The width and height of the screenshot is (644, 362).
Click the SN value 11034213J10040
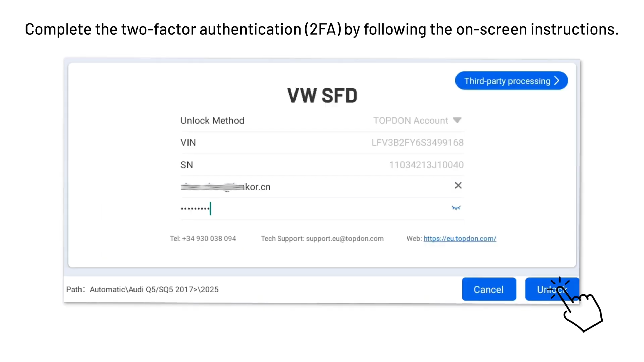[426, 165]
